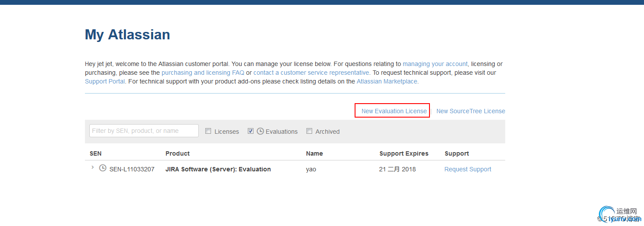Open the New SourceTree License link
Viewport: 644px width, 226px height.
[x=471, y=111]
